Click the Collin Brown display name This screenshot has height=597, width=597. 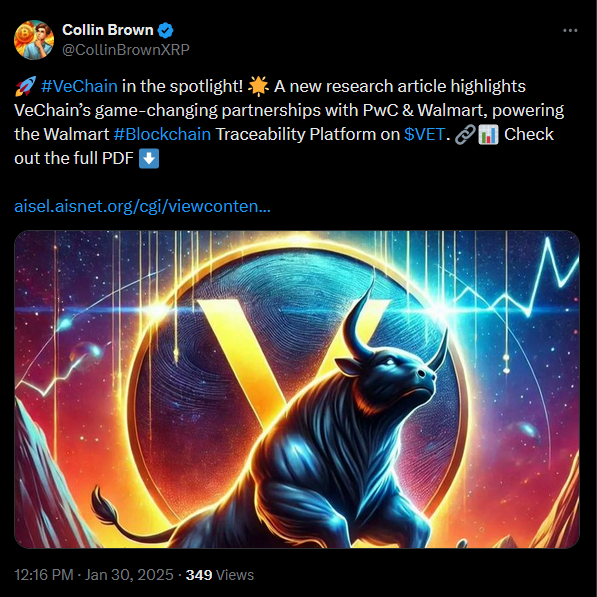point(108,30)
